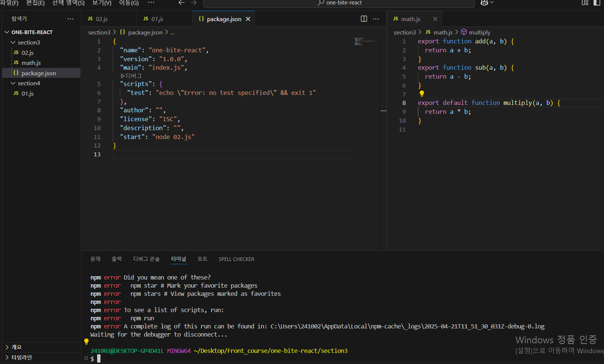Image resolution: width=604 pixels, height=364 pixels.
Task: Open the Selection (선택 영역) menu
Action: [68, 3]
